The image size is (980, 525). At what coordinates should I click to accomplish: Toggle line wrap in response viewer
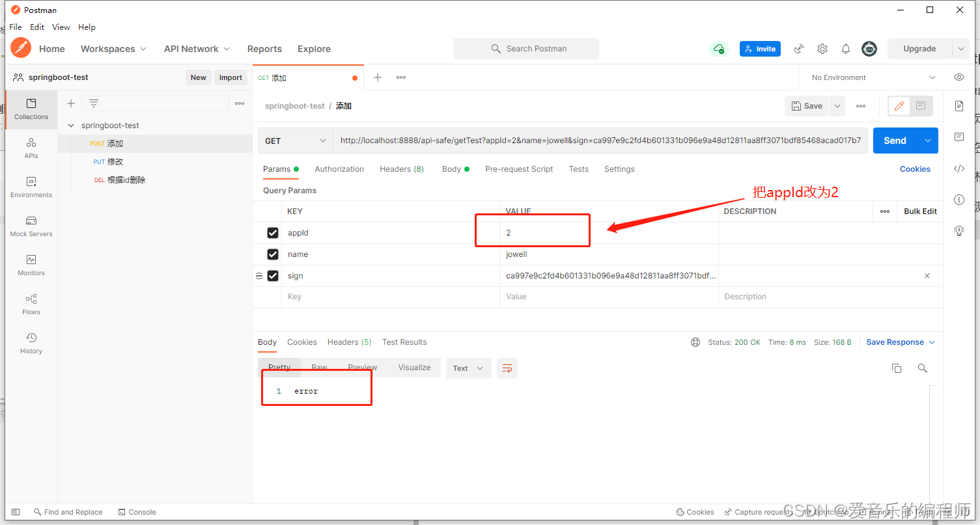507,368
